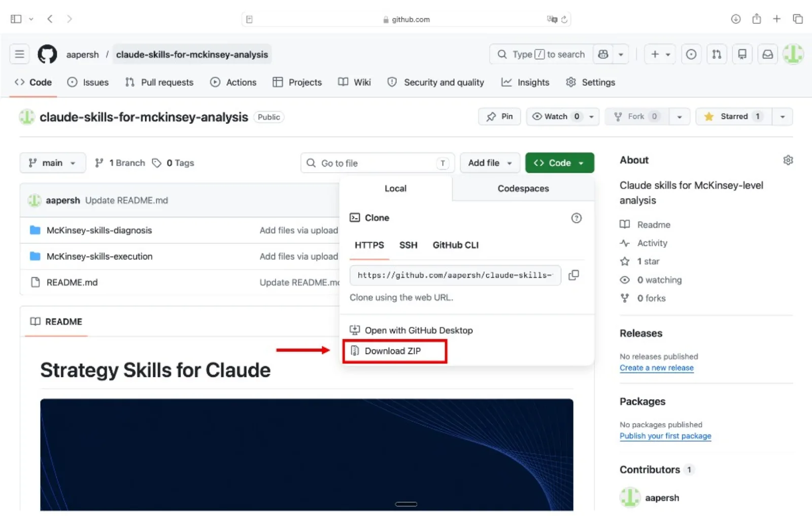This screenshot has height=516, width=812.
Task: Show Safari tab overview icon
Action: click(798, 19)
